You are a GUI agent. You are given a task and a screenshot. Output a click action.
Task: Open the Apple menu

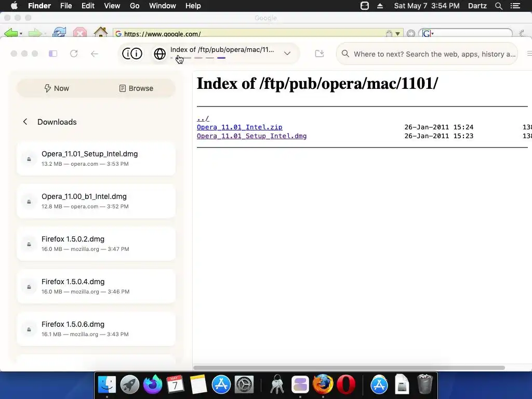click(14, 6)
